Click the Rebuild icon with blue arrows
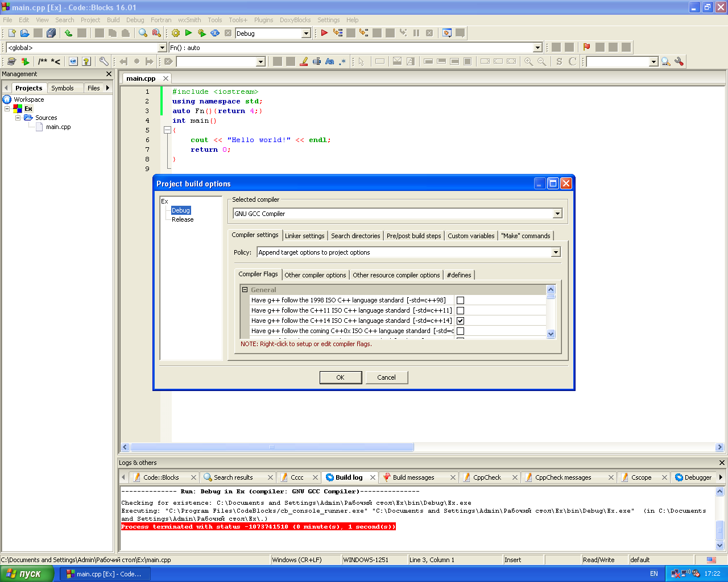The image size is (728, 582). (x=215, y=33)
